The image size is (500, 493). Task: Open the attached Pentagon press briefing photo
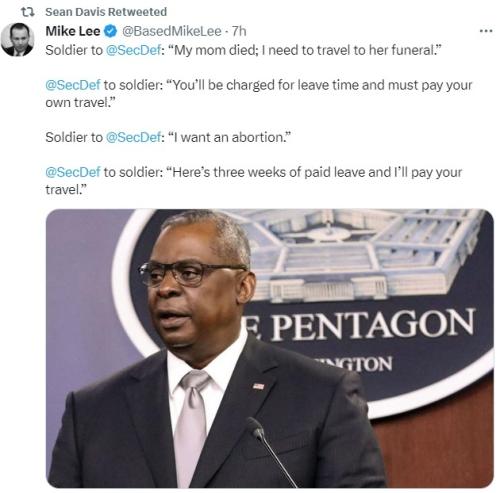(x=270, y=348)
